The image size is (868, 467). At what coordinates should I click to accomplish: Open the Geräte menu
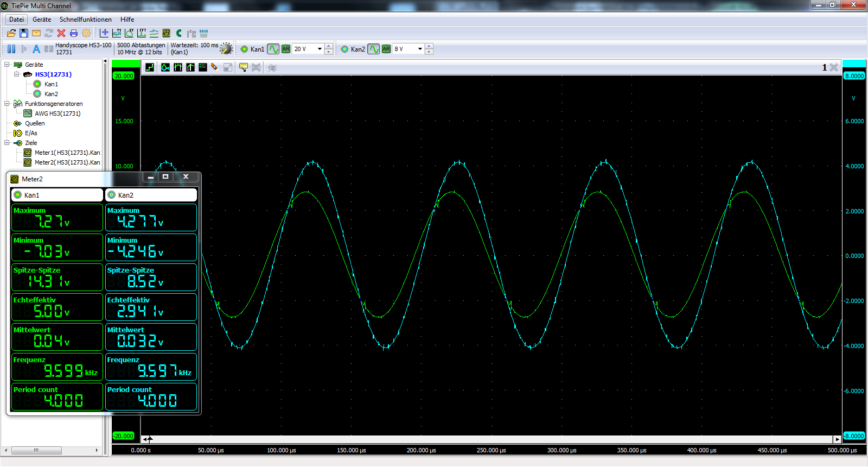click(x=42, y=20)
